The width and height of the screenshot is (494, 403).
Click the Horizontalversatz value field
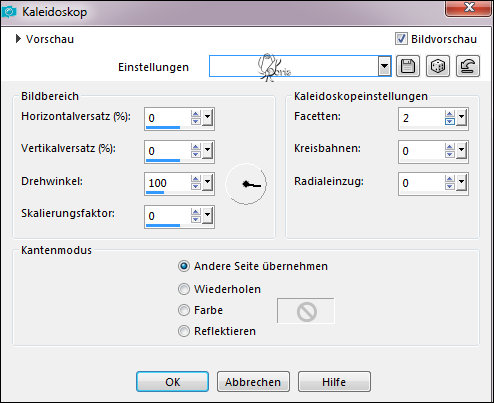coord(168,118)
